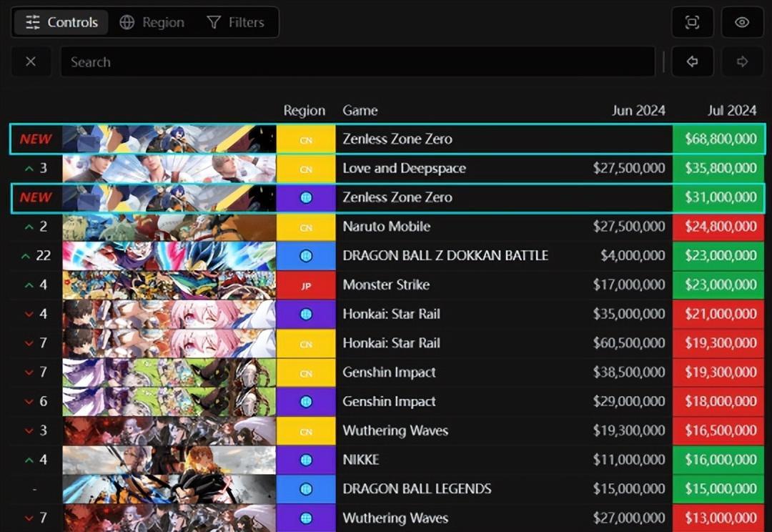Sort by the Jul 2024 column header
This screenshot has width=772, height=532.
731,110
